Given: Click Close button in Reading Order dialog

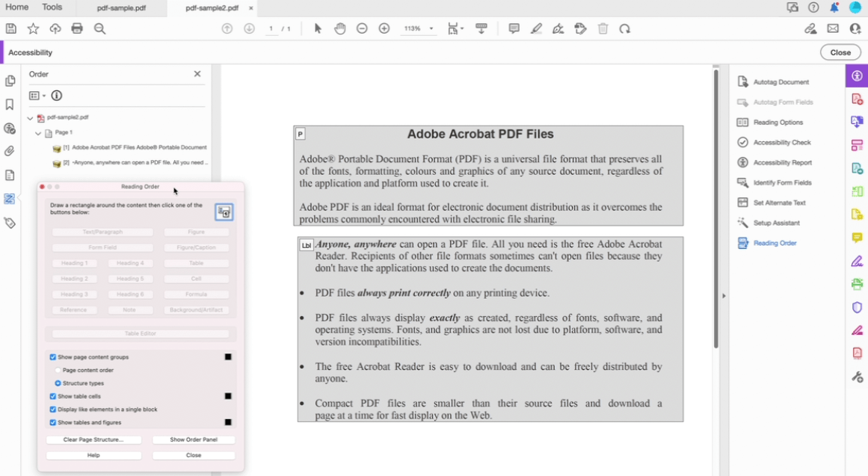Looking at the screenshot, I should click(194, 455).
